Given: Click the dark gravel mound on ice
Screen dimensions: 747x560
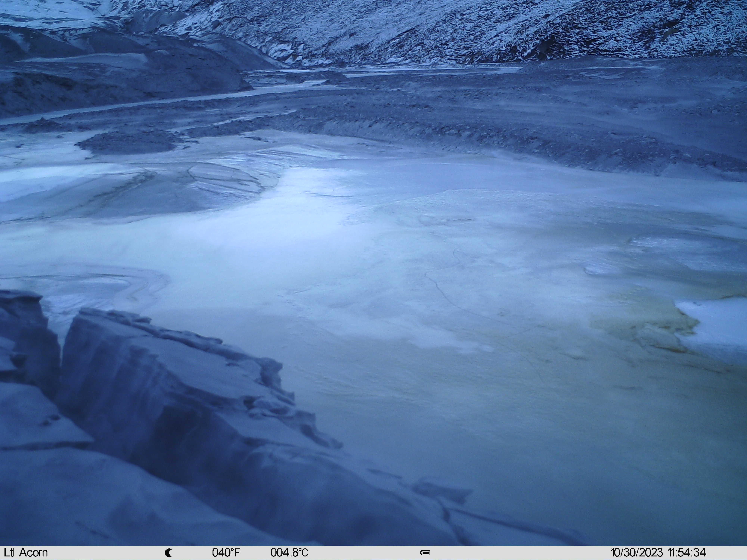Looking at the screenshot, I should (128, 142).
